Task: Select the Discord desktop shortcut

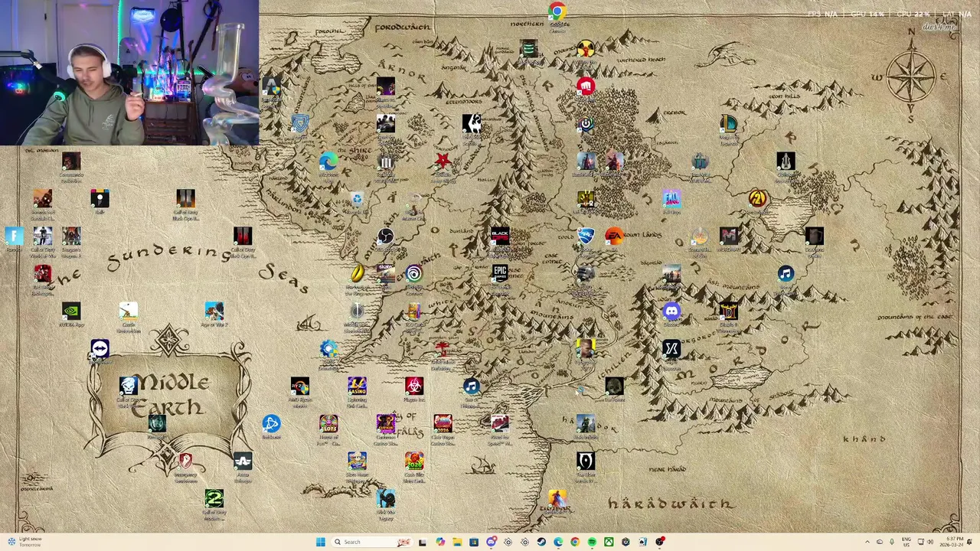Action: click(x=671, y=311)
